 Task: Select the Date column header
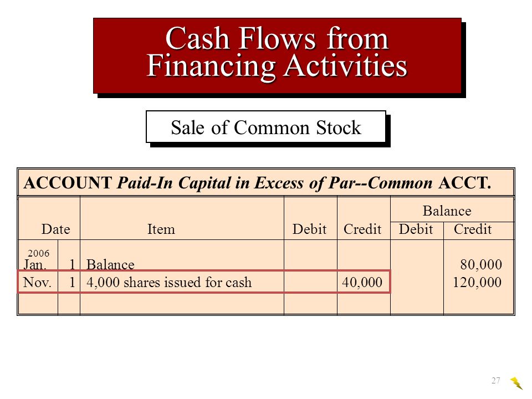click(x=55, y=229)
